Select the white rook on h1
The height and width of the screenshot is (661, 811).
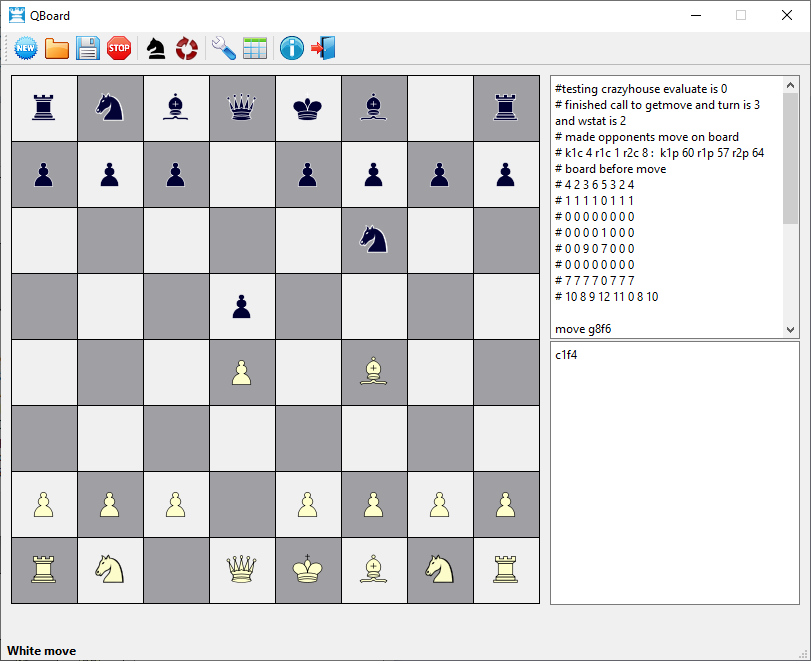[506, 569]
